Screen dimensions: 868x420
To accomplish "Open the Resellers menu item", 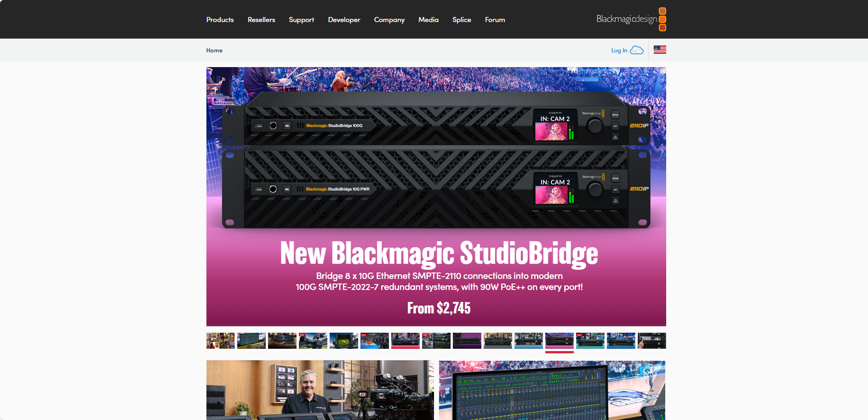I will coord(261,20).
